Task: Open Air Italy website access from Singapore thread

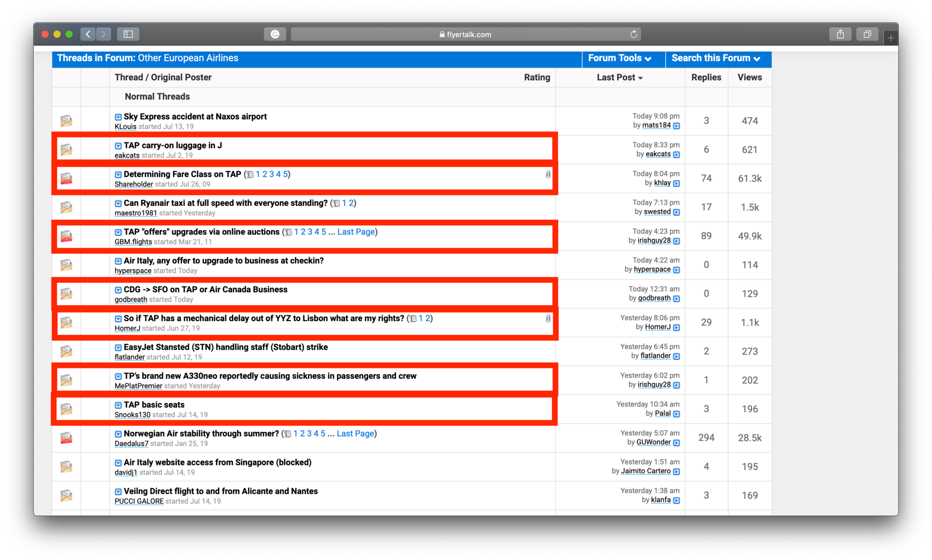Action: pyautogui.click(x=218, y=463)
